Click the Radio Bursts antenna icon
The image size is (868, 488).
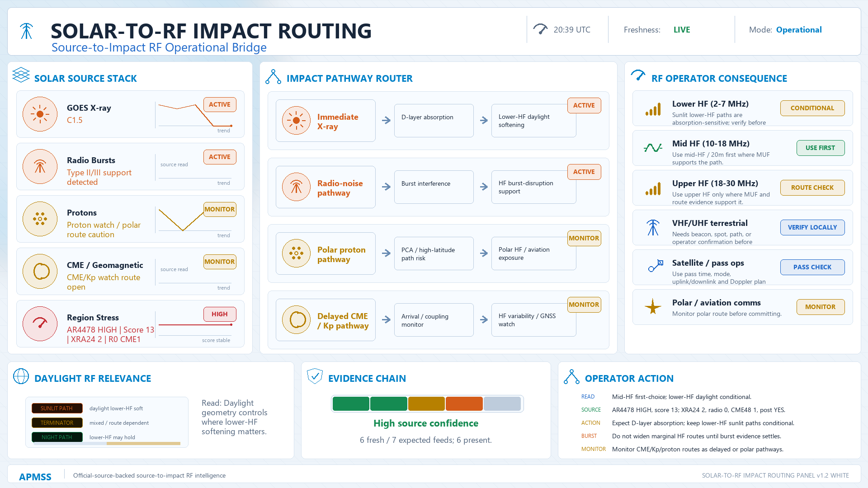tap(40, 167)
